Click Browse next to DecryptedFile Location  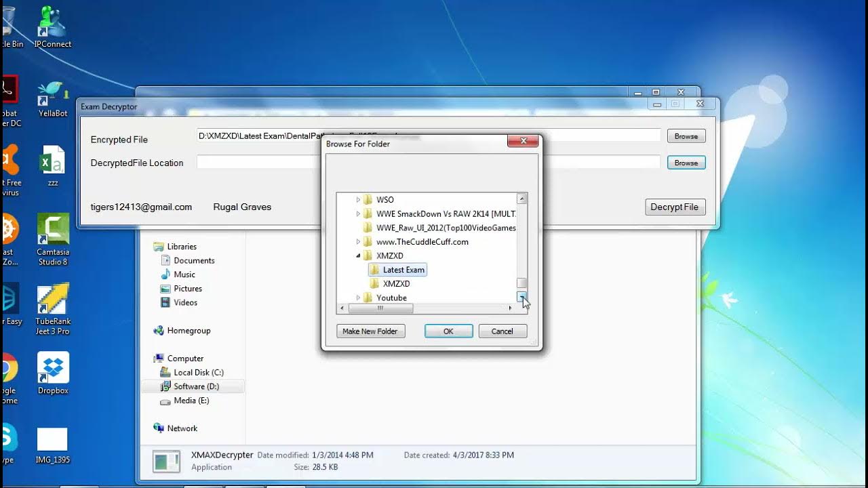tap(686, 163)
